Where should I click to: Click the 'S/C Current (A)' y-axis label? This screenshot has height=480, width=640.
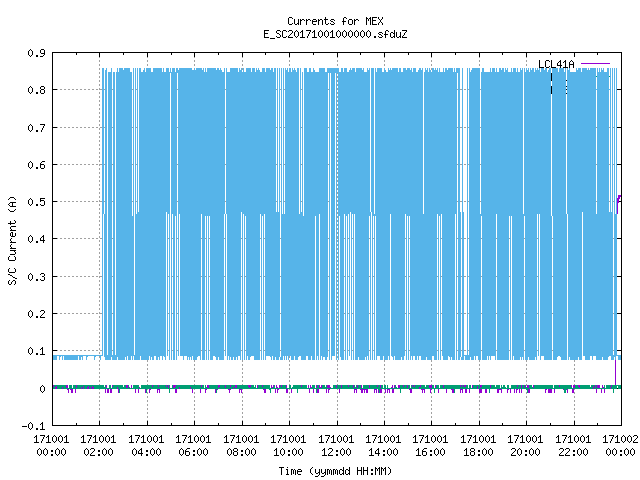point(12,240)
